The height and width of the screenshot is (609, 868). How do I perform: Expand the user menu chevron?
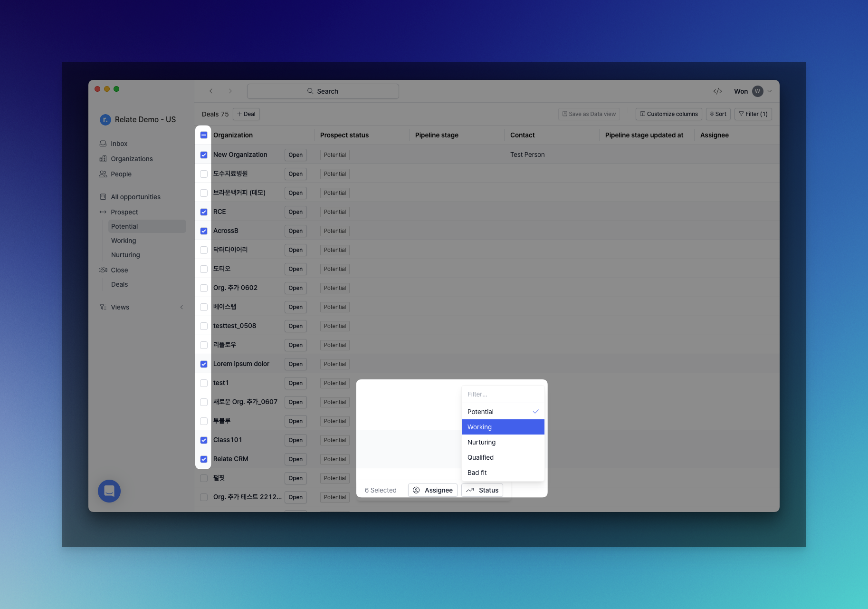(770, 91)
